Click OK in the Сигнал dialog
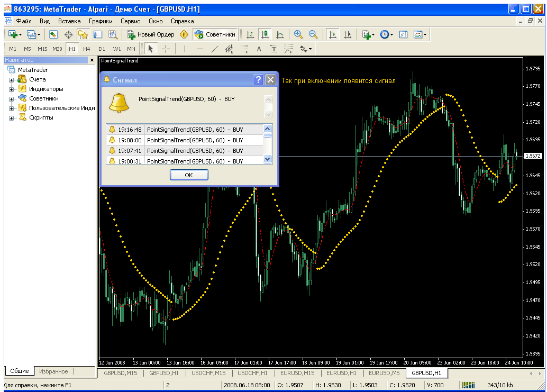 pyautogui.click(x=189, y=175)
